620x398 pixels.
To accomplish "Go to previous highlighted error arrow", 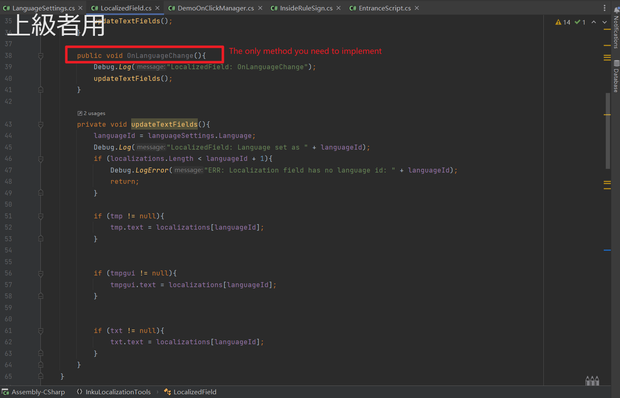I will click(x=594, y=22).
